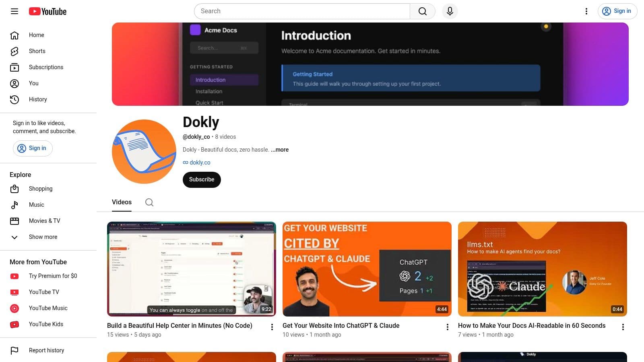Screen dimensions: 644x362
Task: Open the three-dot settings menu
Action: [x=586, y=11]
